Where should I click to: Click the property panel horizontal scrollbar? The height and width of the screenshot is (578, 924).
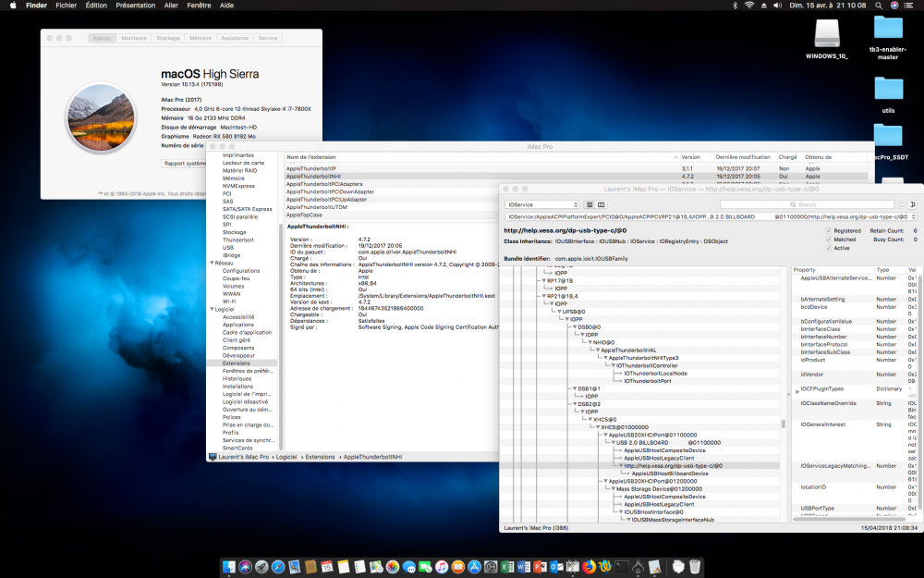tap(850, 519)
